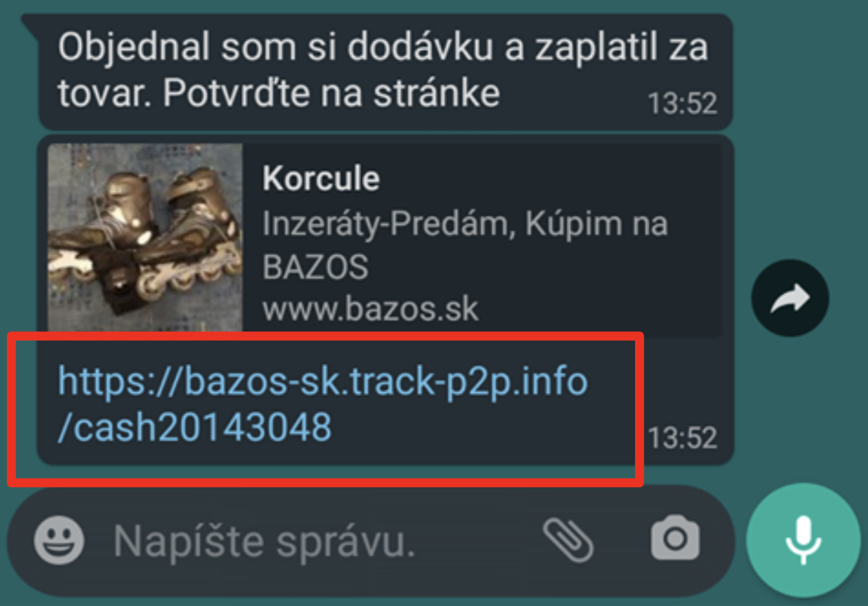The image size is (868, 606).
Task: Tap the green microphone voice button
Action: click(x=803, y=541)
